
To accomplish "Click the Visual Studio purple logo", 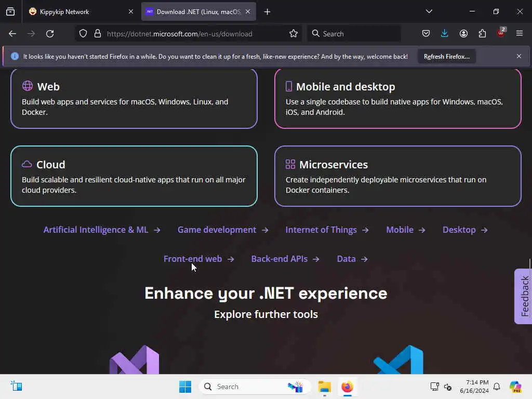I will 135,360.
